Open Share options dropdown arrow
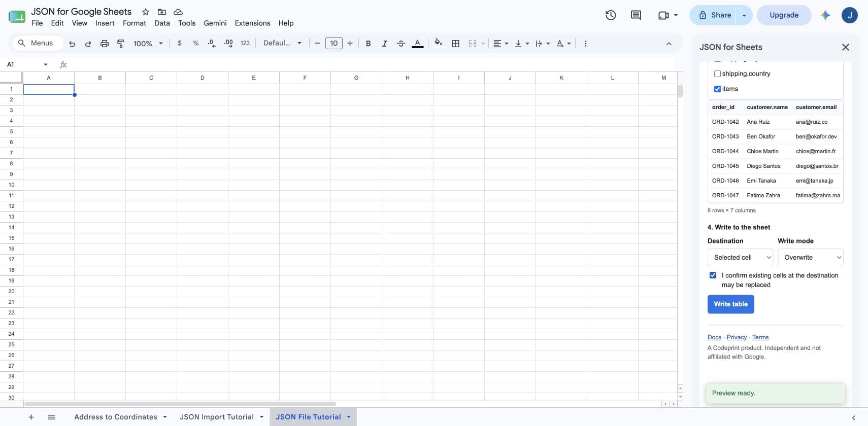868x426 pixels. 744,15
